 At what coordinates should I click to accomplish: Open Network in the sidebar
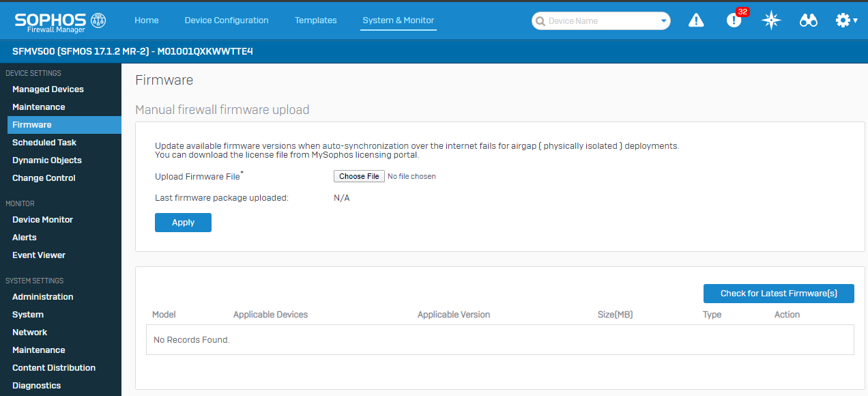pyautogui.click(x=30, y=333)
